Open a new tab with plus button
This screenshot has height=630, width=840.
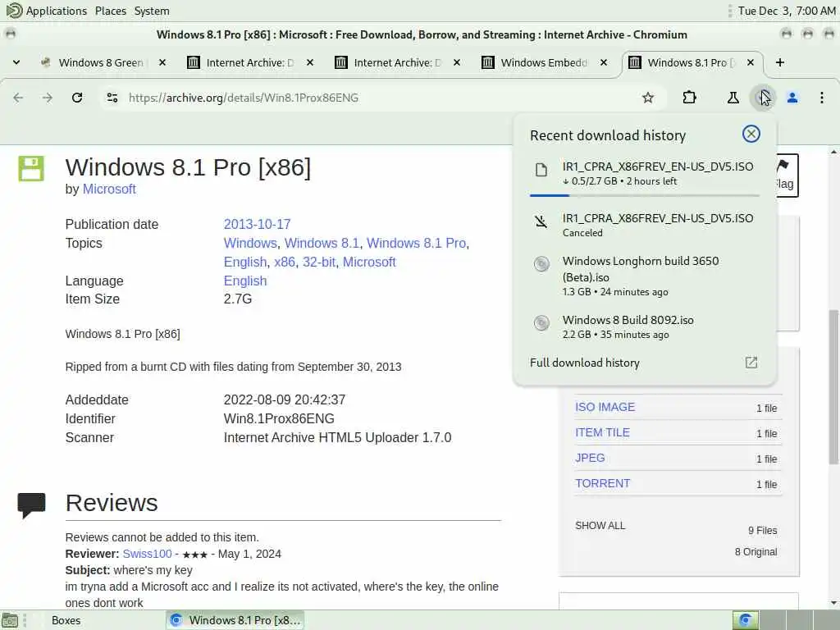tap(780, 62)
